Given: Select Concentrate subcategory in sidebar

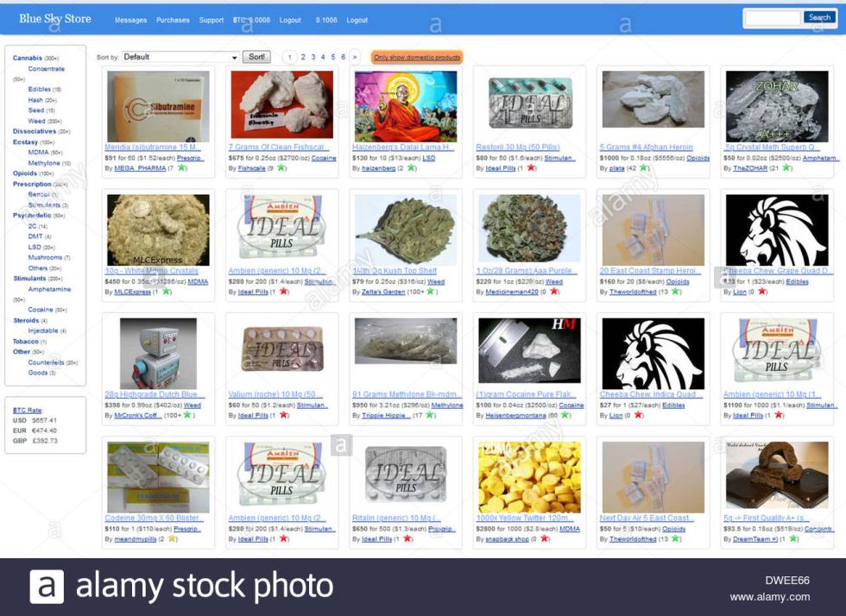Looking at the screenshot, I should 47,69.
